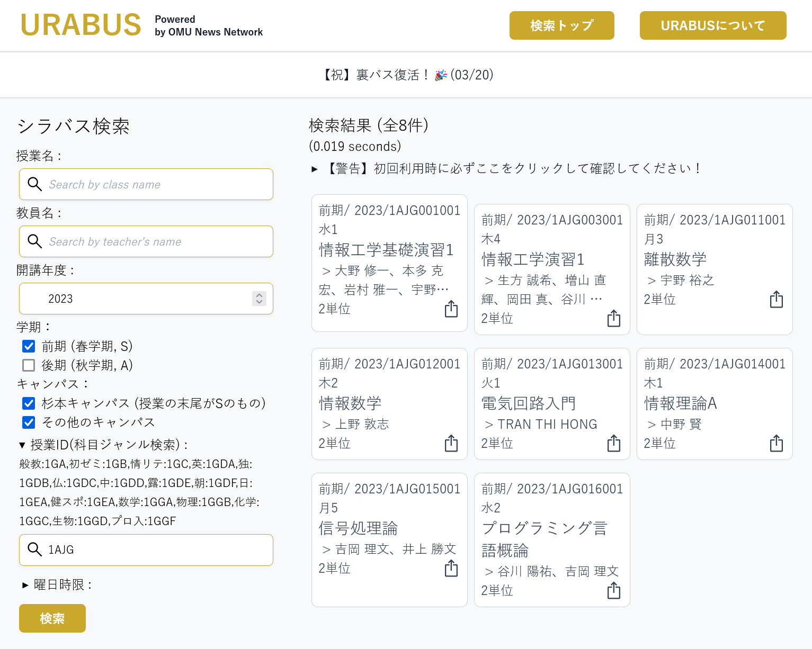This screenshot has height=649, width=812.
Task: Click the magnifier icon in class name search
Action: tap(35, 184)
